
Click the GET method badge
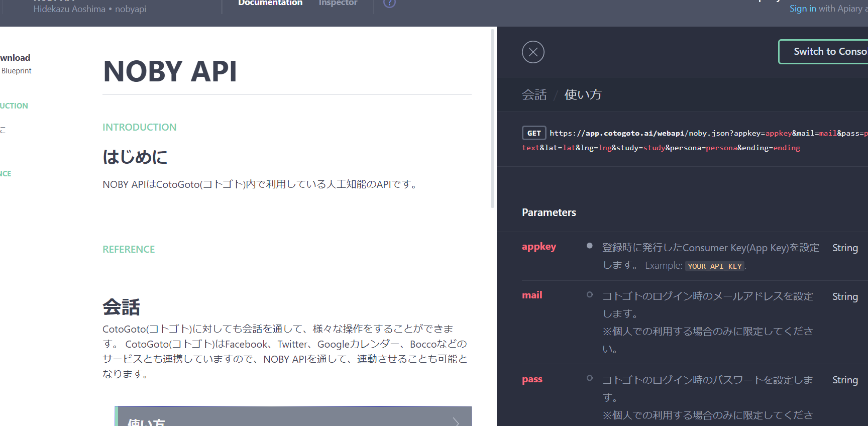pyautogui.click(x=534, y=133)
